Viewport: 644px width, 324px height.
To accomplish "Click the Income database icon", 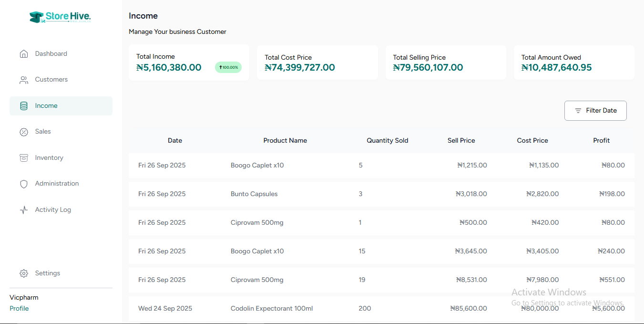I will point(24,106).
